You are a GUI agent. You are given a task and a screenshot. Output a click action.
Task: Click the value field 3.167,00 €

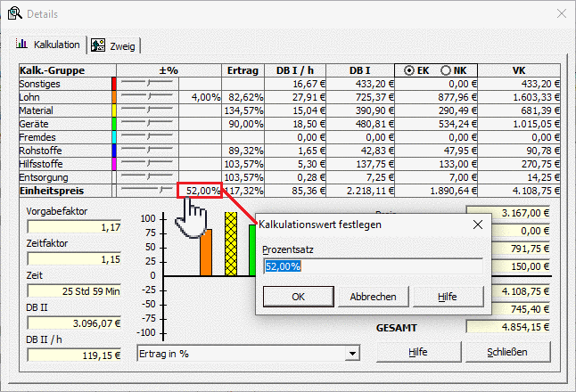click(508, 213)
